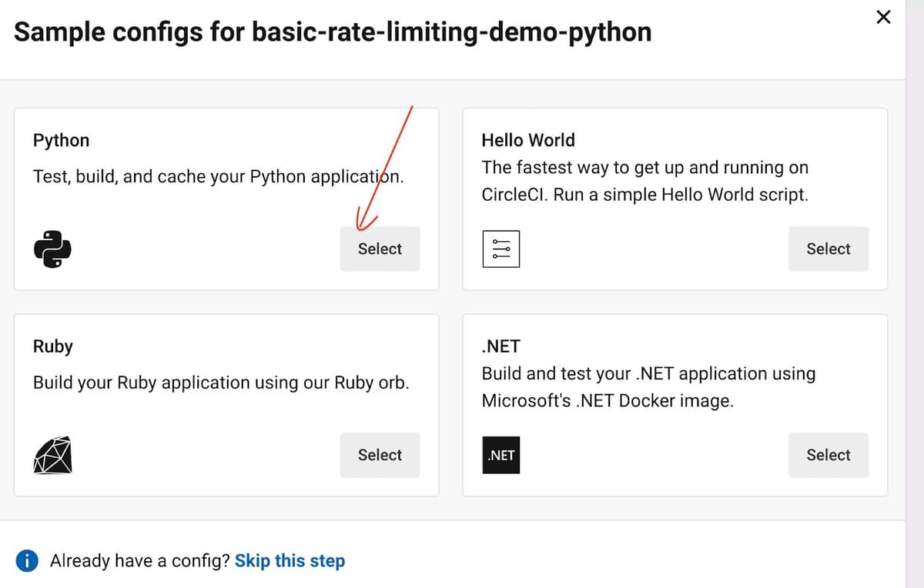
Task: Click the Hello World card description
Action: click(x=645, y=181)
